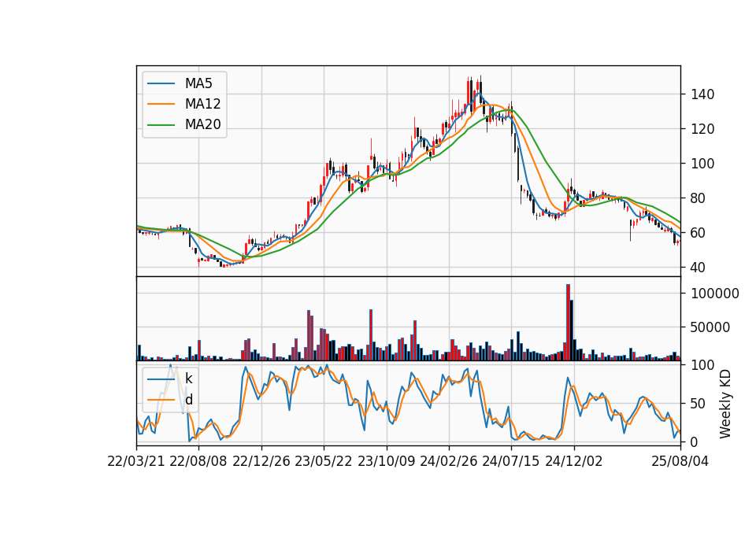This screenshot has height=543, width=756.
Task: Click the 100000 volume axis label
Action: pos(715,294)
